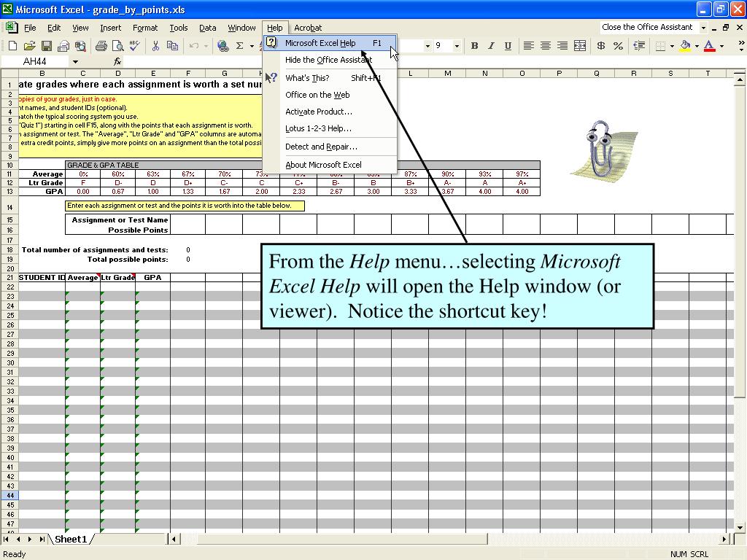Click the vertical scrollbar down arrow
Viewport: 747px width, 560px height.
coord(740,527)
